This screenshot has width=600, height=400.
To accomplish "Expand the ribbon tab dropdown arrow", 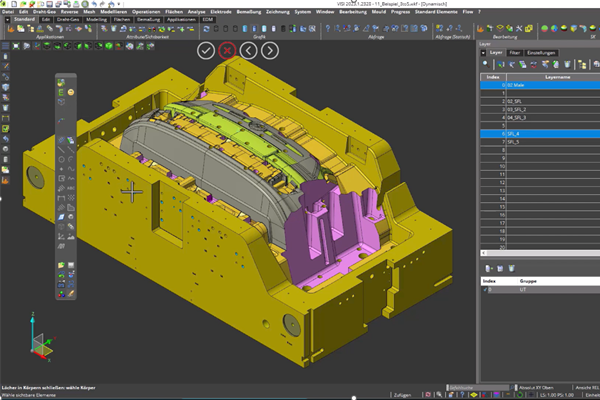I will 7,20.
